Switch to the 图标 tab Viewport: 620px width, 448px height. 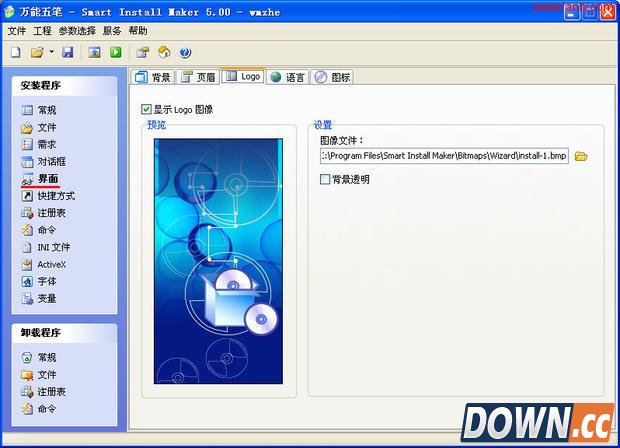(x=333, y=77)
